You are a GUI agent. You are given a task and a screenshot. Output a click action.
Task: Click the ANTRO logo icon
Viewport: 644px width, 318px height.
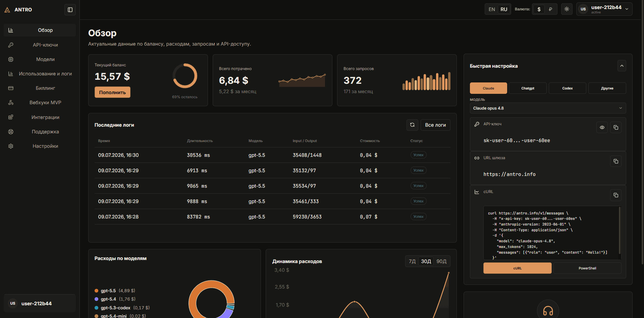[x=7, y=10]
